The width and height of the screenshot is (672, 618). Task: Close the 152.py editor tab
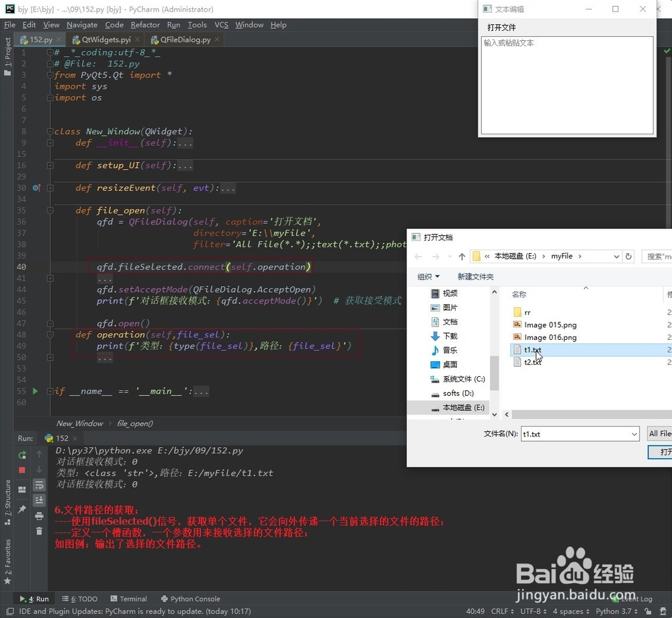point(59,40)
